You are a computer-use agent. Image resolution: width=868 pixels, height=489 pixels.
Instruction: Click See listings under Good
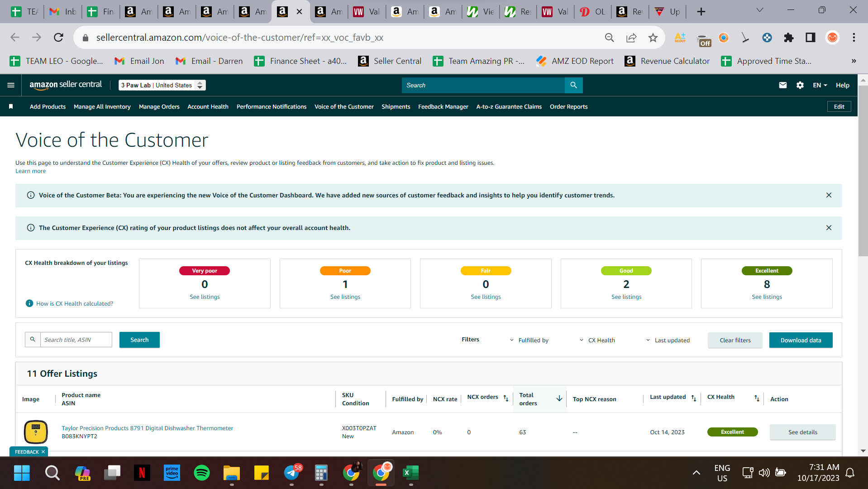click(x=626, y=297)
